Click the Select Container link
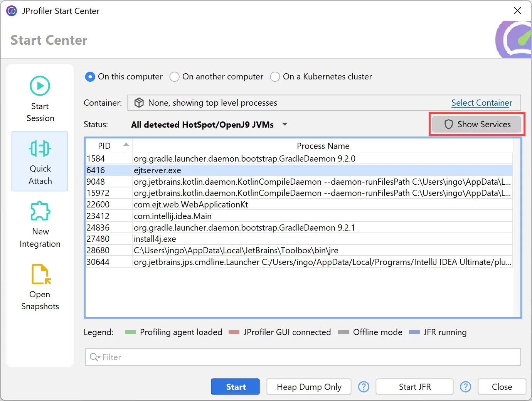This screenshot has width=532, height=401. click(482, 103)
